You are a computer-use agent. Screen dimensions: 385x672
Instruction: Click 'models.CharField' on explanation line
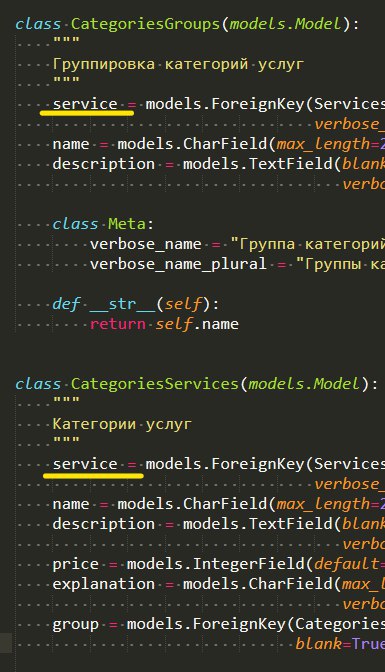click(258, 584)
